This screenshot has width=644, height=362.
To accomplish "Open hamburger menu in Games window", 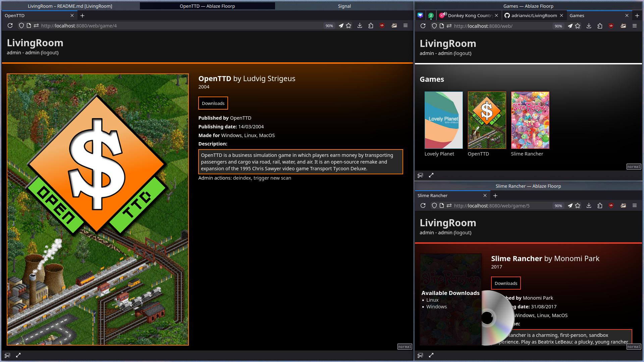I will [x=635, y=26].
